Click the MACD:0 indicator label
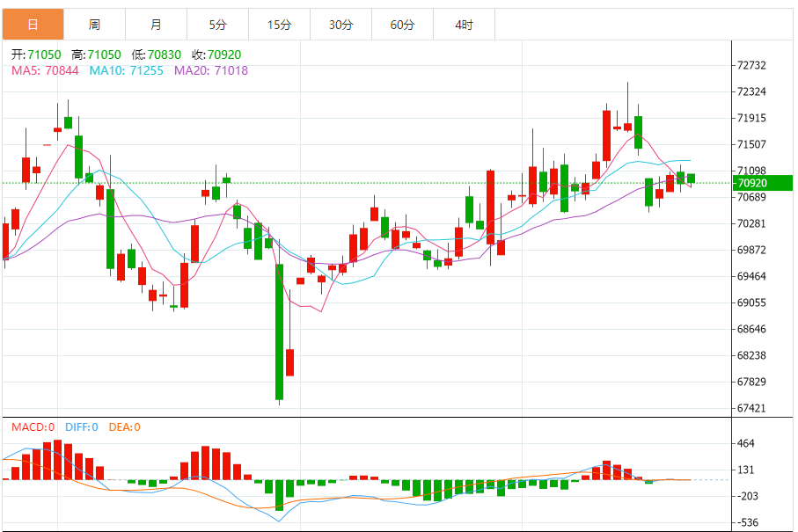The height and width of the screenshot is (532, 798). pyautogui.click(x=33, y=427)
